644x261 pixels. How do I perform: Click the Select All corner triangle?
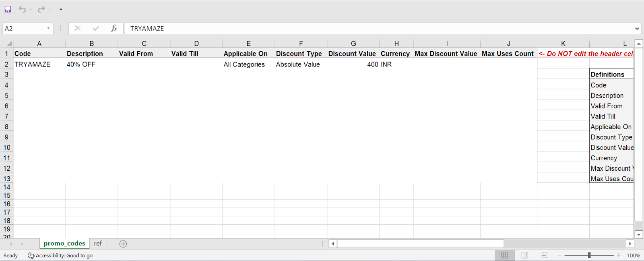pos(9,43)
